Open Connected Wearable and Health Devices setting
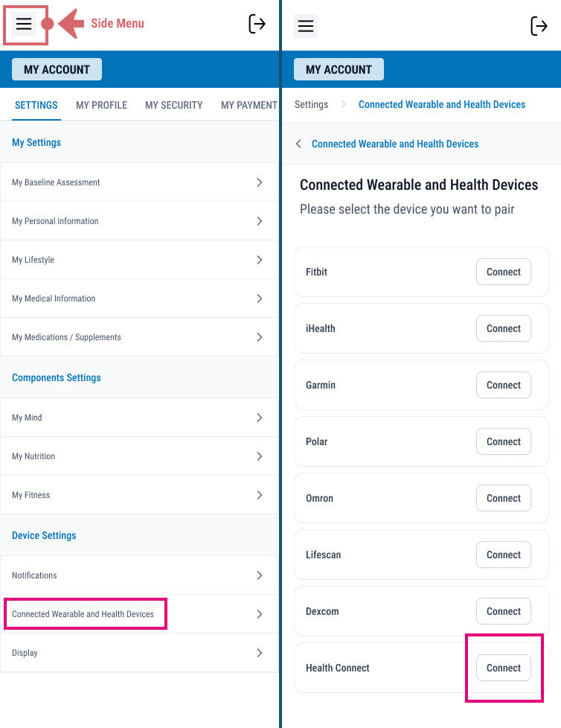The height and width of the screenshot is (728, 561). [83, 614]
